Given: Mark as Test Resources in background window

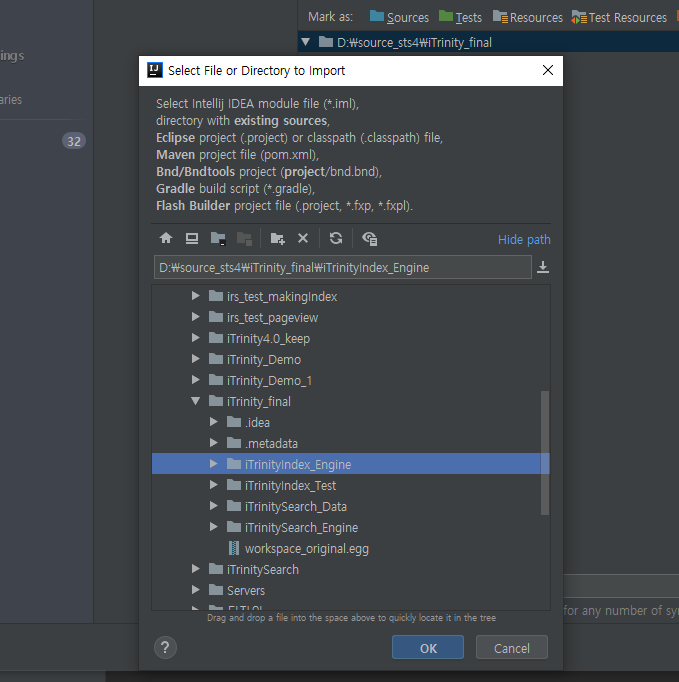Looking at the screenshot, I should click(x=619, y=17).
